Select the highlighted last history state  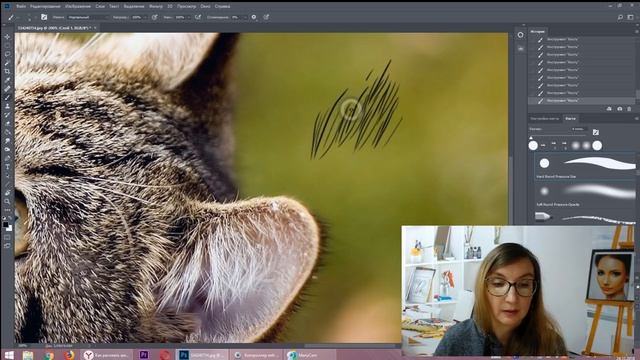[581, 100]
